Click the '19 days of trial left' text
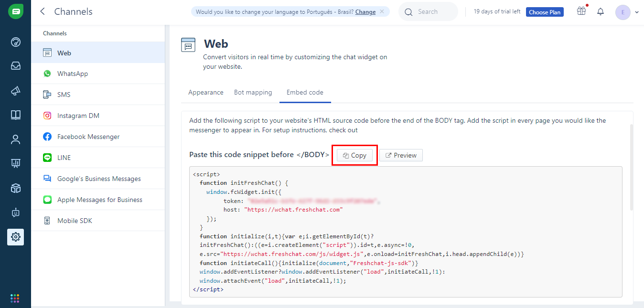 [497, 11]
